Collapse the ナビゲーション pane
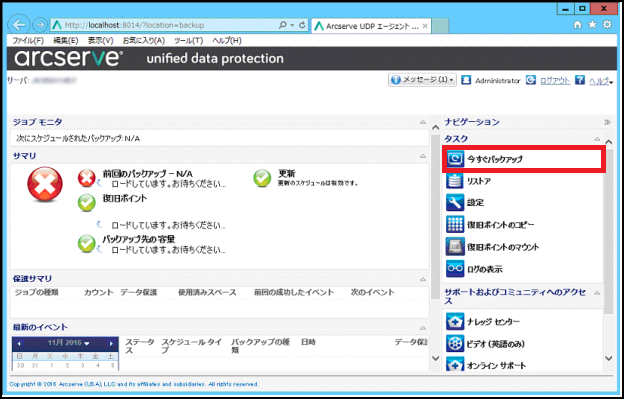 pos(607,122)
